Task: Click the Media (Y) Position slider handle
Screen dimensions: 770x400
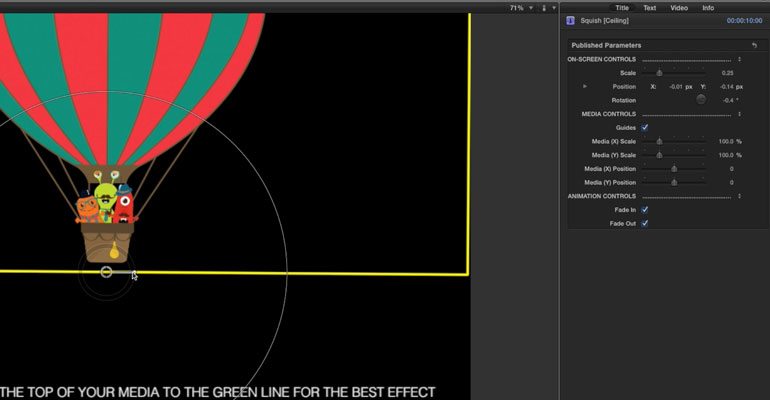Action: 674,183
